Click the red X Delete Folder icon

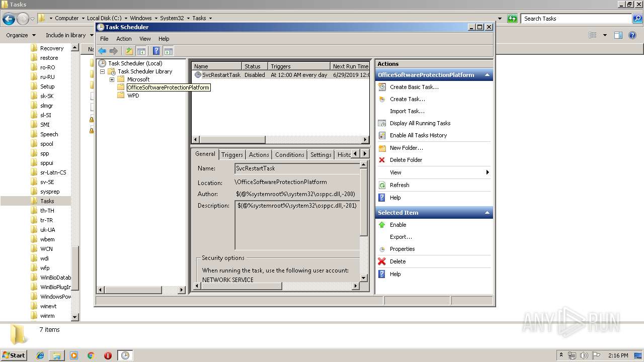pos(382,160)
